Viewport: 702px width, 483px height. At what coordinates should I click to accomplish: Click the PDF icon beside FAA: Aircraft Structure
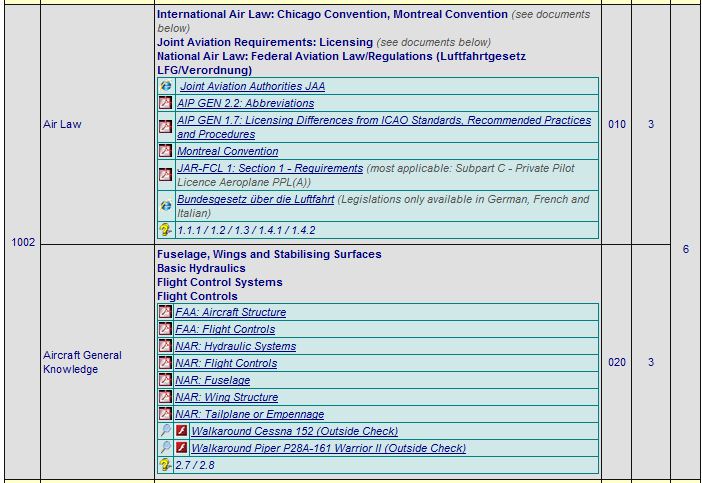pos(165,312)
